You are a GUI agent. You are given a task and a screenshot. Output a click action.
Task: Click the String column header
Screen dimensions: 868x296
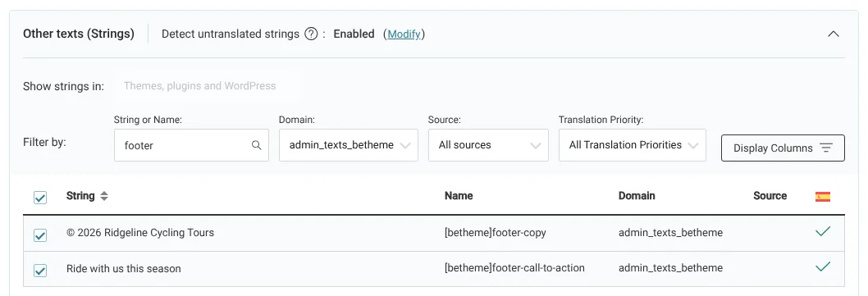click(80, 196)
